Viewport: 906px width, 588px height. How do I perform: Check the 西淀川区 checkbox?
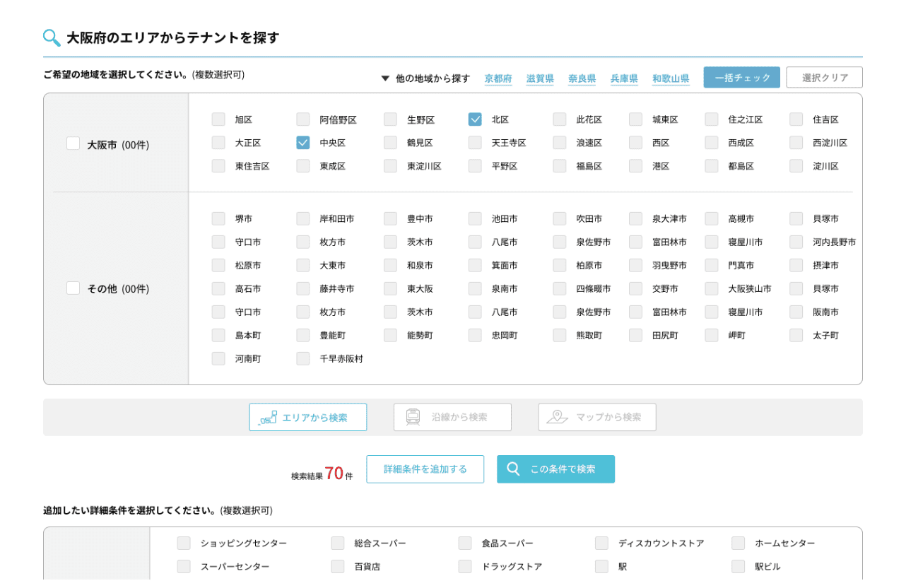pyautogui.click(x=796, y=143)
